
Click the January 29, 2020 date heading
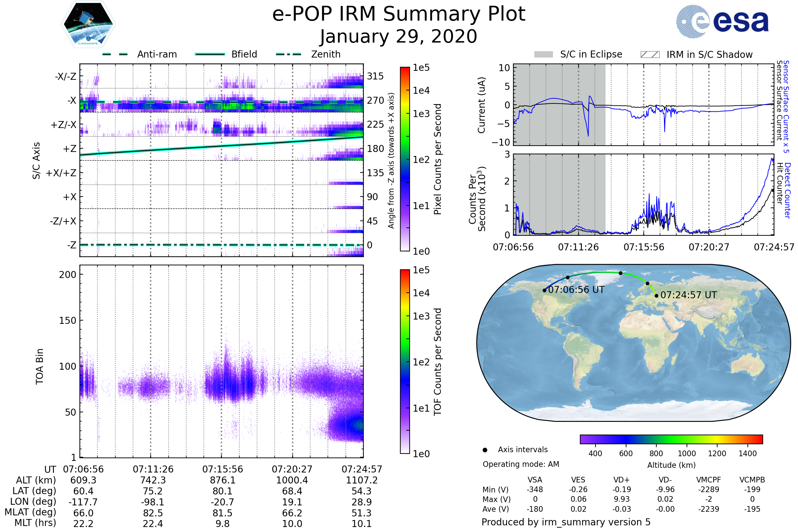(399, 37)
